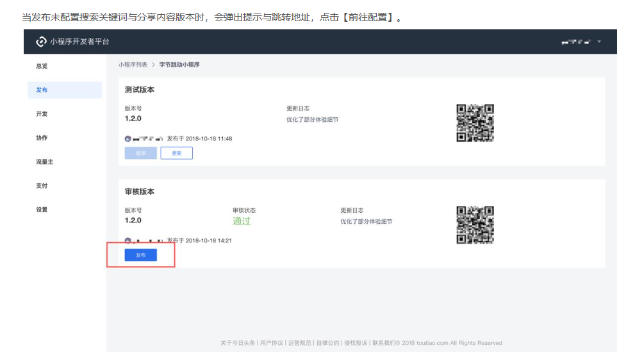Open 支付 in the sidebar

pyautogui.click(x=42, y=186)
